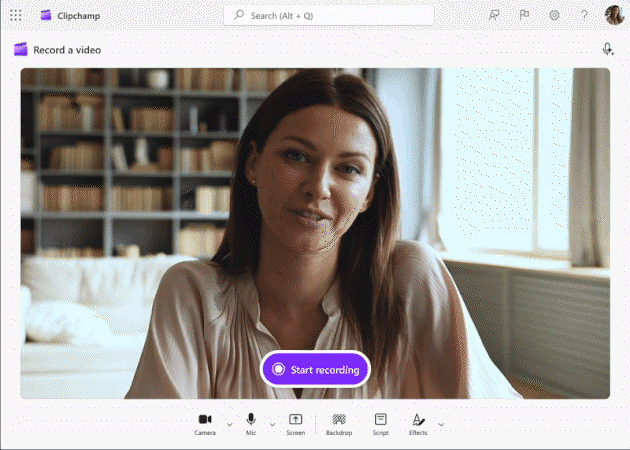Click the microphone settings icon top right
Screen dimensions: 630x450
(x=608, y=49)
